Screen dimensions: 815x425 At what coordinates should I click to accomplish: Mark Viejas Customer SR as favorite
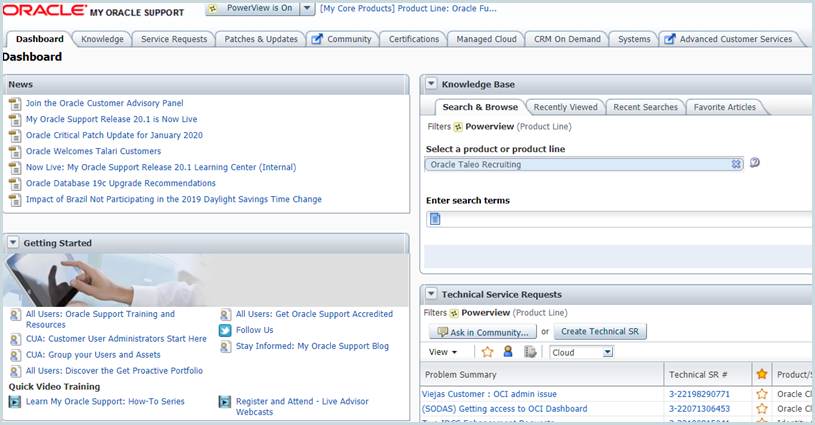(761, 394)
